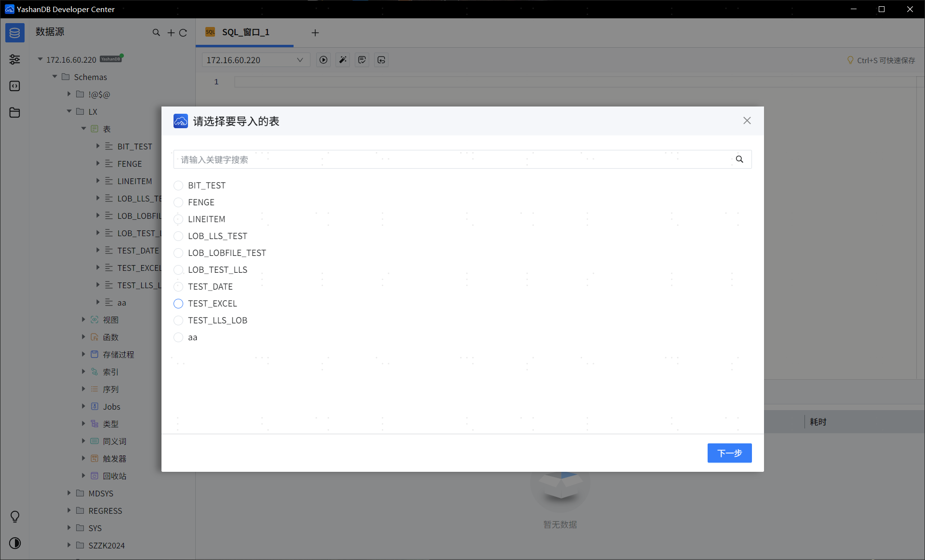Select the database sources icon in the left sidebar
925x560 pixels.
pos(14,32)
